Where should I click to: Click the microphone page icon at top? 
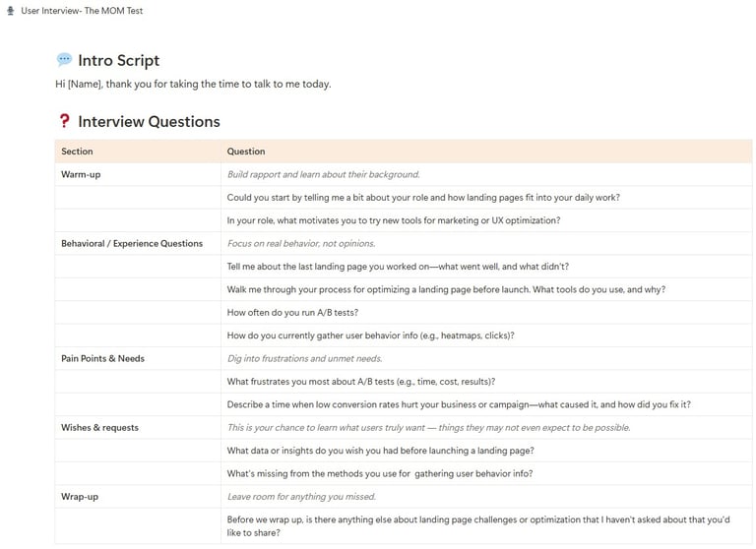tap(11, 11)
